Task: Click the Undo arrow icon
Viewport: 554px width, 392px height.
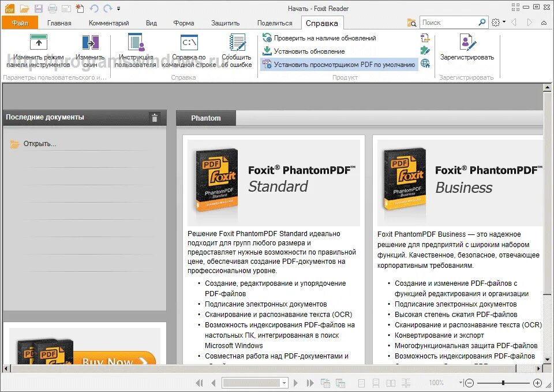Action: [93, 8]
